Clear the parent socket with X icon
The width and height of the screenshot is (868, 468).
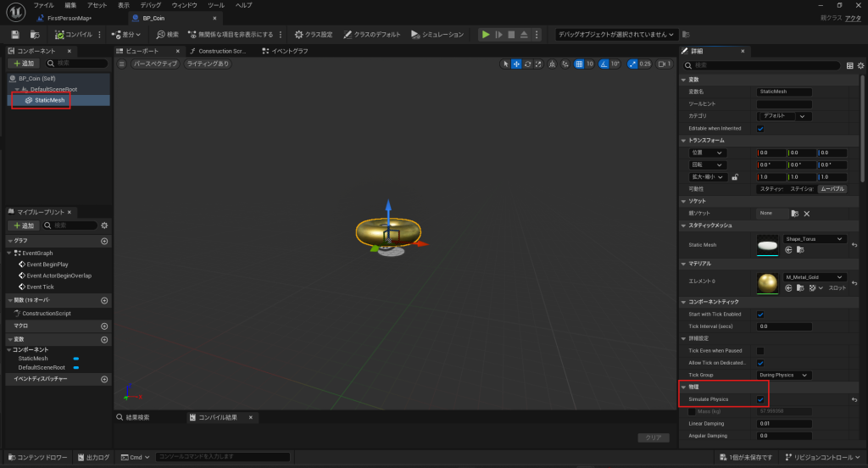tap(807, 214)
